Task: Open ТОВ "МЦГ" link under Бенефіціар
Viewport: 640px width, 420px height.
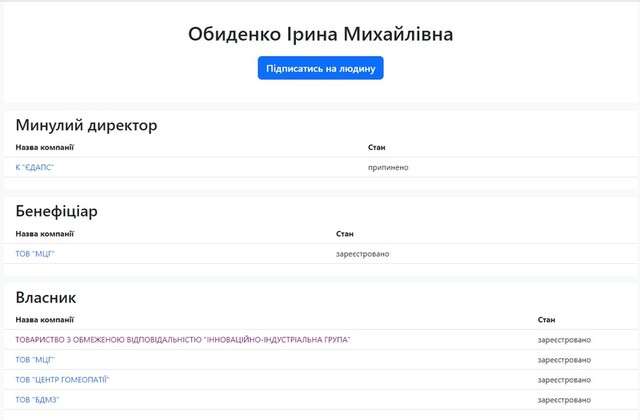Action: (35, 254)
